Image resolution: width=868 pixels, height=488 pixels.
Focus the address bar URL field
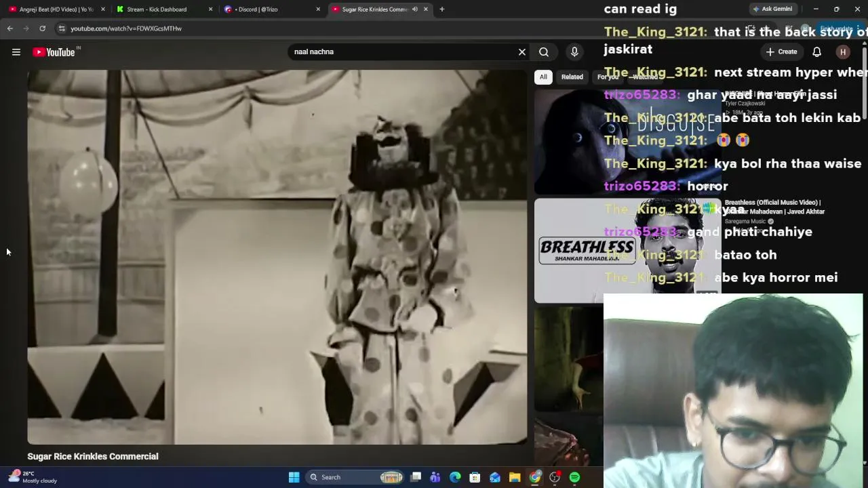point(393,28)
